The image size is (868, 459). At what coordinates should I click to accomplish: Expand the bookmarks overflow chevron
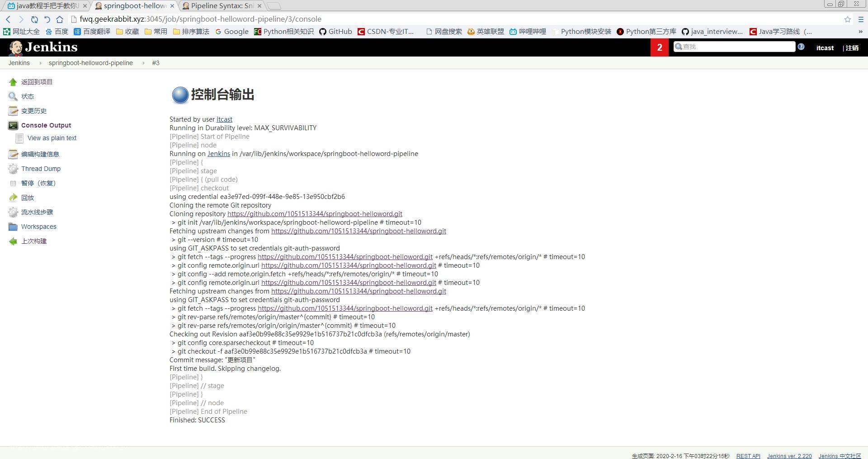860,32
